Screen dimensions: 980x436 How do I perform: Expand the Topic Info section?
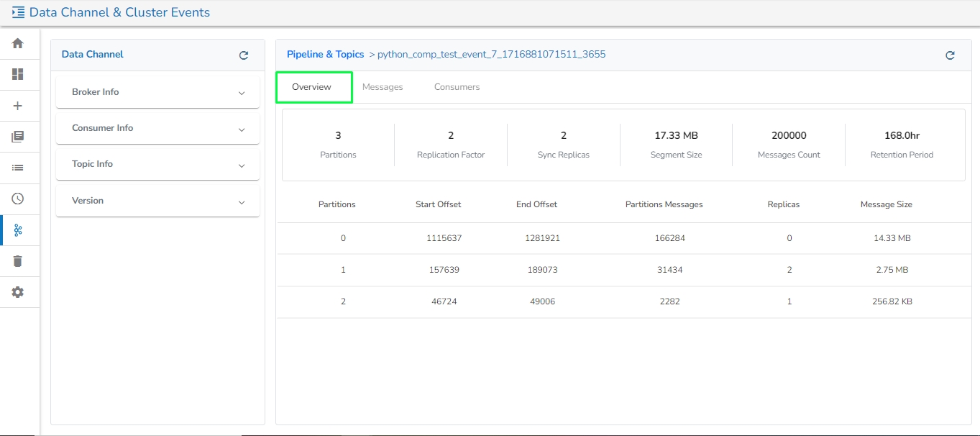[x=157, y=165]
